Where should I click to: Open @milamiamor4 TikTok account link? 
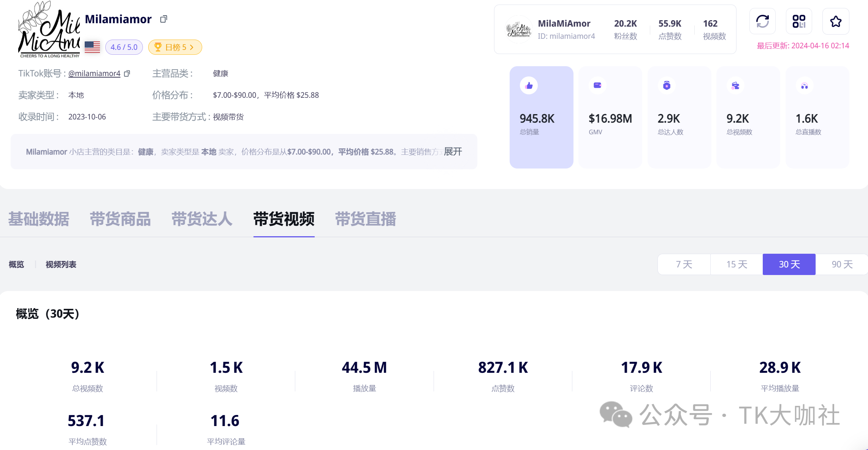point(94,73)
